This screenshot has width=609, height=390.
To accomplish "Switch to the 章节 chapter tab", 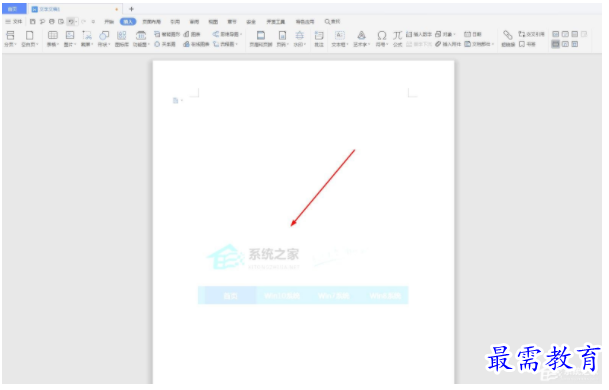I will tap(232, 22).
